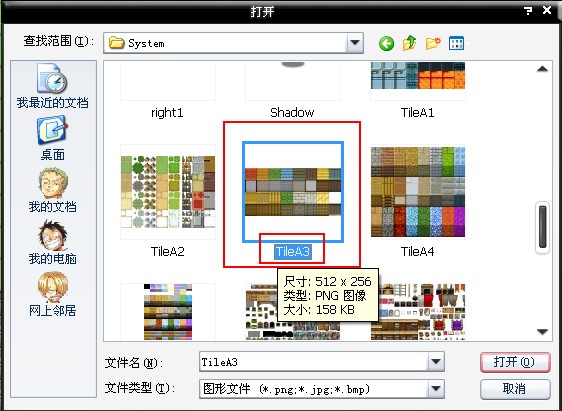Close the 打开 dialog window
Viewport: 562px width, 411px height.
tap(547, 10)
